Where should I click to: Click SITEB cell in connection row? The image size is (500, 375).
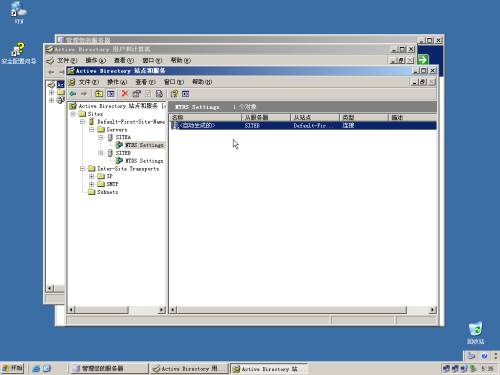click(x=252, y=126)
